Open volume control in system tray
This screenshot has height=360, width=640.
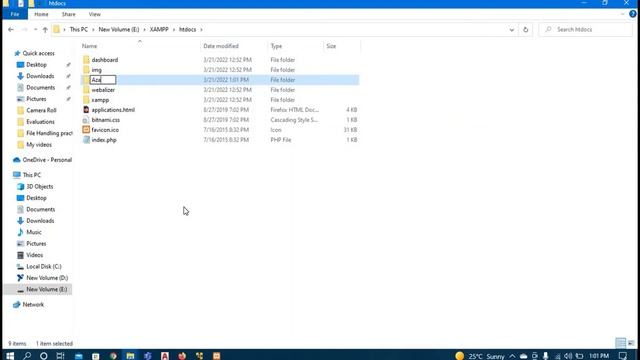coord(568,356)
